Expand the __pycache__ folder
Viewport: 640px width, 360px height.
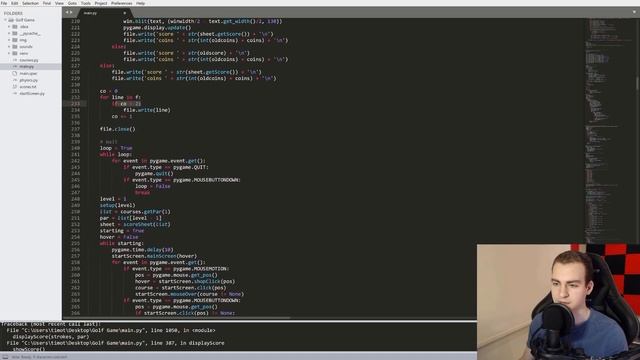9,33
